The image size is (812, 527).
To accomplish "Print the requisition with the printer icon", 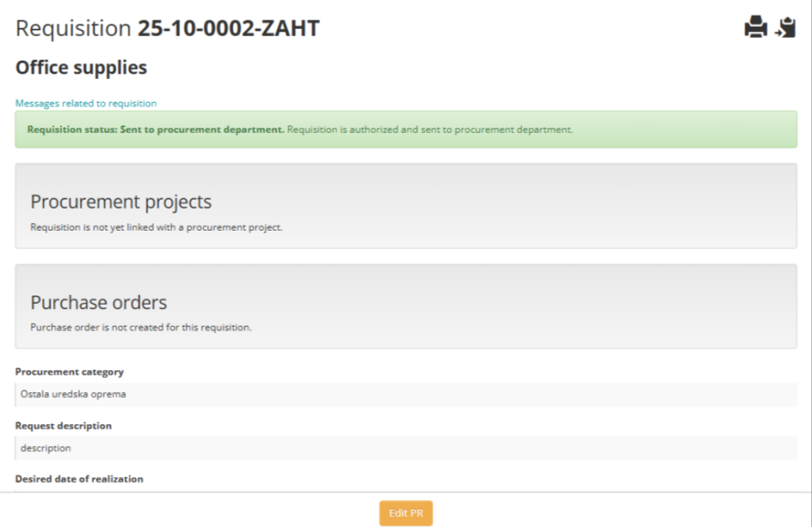I will [756, 28].
